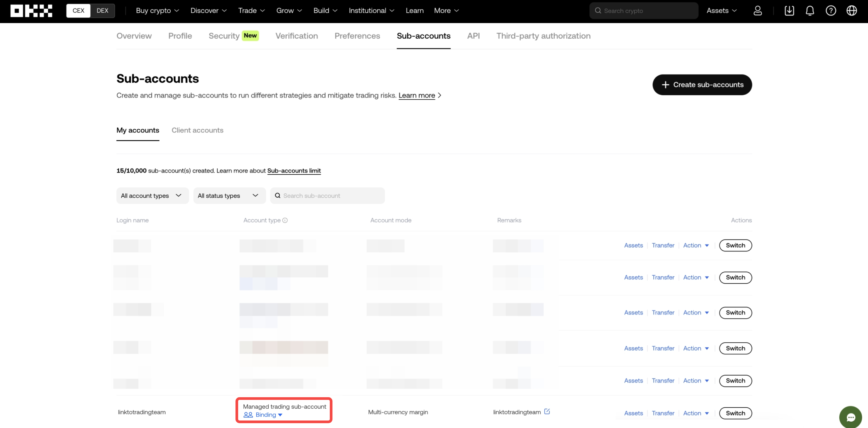Viewport: 868px width, 428px height.
Task: Click the Create sub-accounts button
Action: pyautogui.click(x=702, y=84)
